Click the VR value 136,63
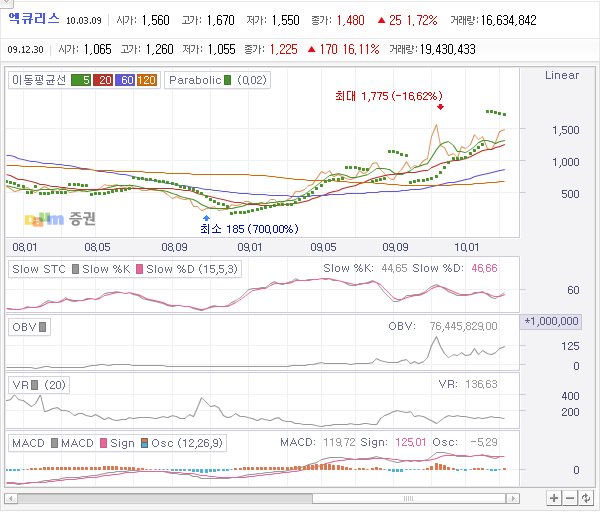Viewport: 602px width, 516px height. click(481, 384)
